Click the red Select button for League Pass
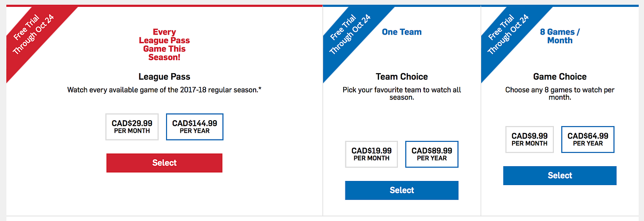The height and width of the screenshot is (221, 644). point(164,163)
